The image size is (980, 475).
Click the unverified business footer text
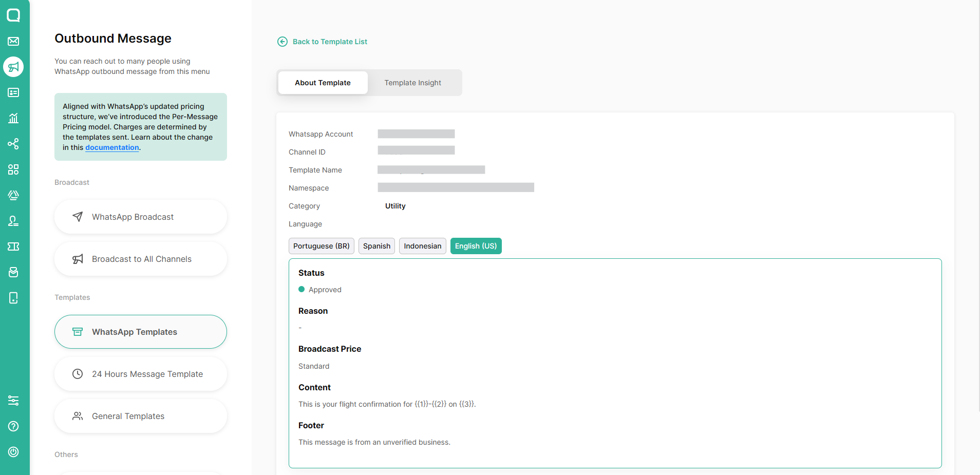[374, 442]
